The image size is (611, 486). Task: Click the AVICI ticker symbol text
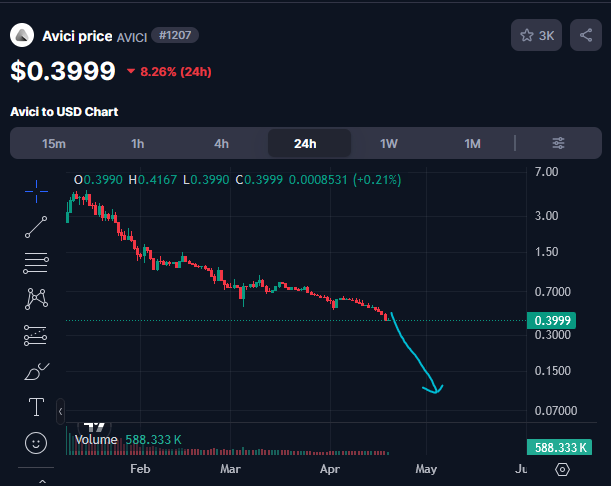pos(132,37)
